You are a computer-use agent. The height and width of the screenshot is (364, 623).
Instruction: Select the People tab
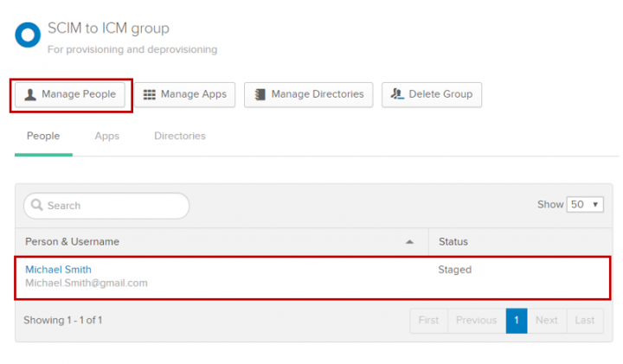(43, 136)
